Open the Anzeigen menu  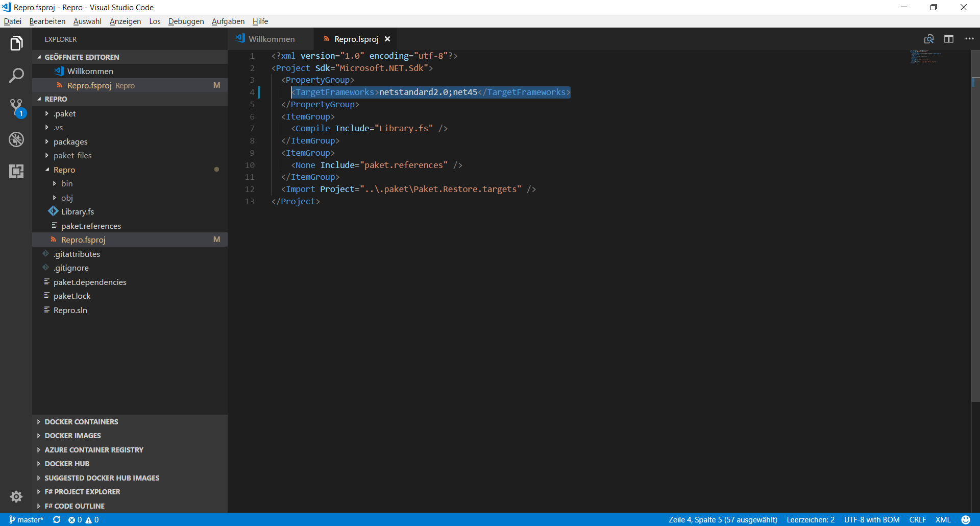125,21
